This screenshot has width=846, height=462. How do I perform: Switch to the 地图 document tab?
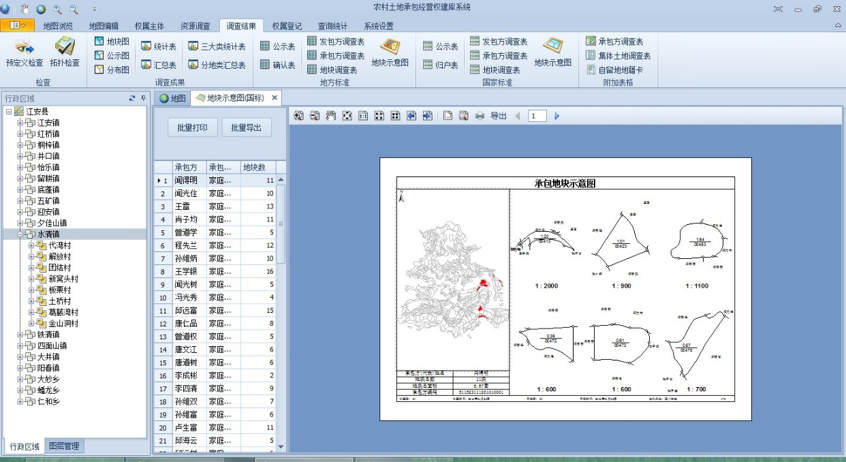[x=173, y=98]
